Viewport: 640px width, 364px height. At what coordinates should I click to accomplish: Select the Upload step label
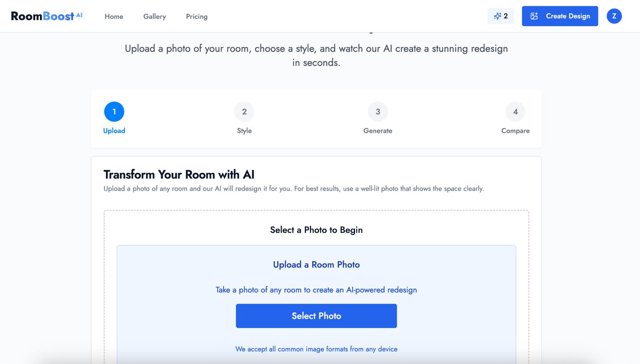pyautogui.click(x=114, y=131)
